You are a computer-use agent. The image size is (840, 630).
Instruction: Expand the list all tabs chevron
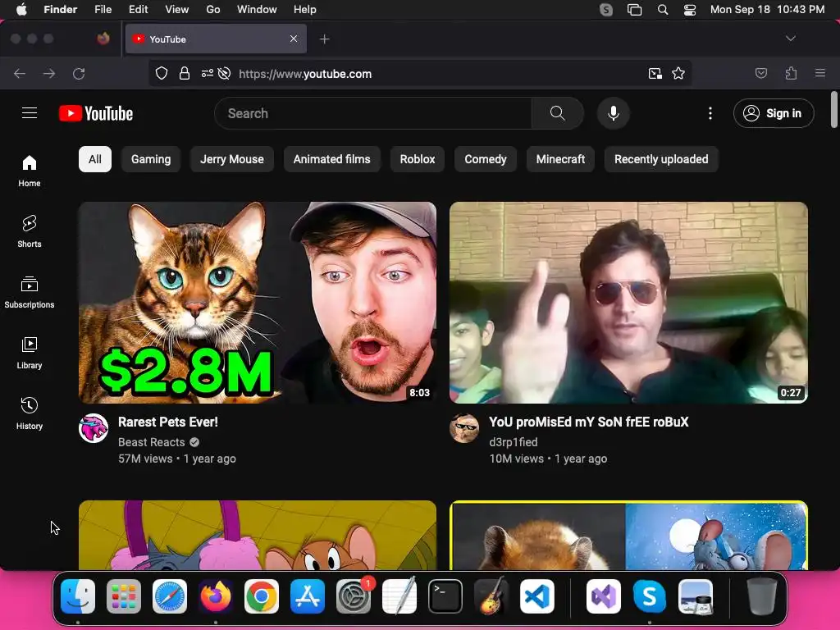tap(790, 39)
